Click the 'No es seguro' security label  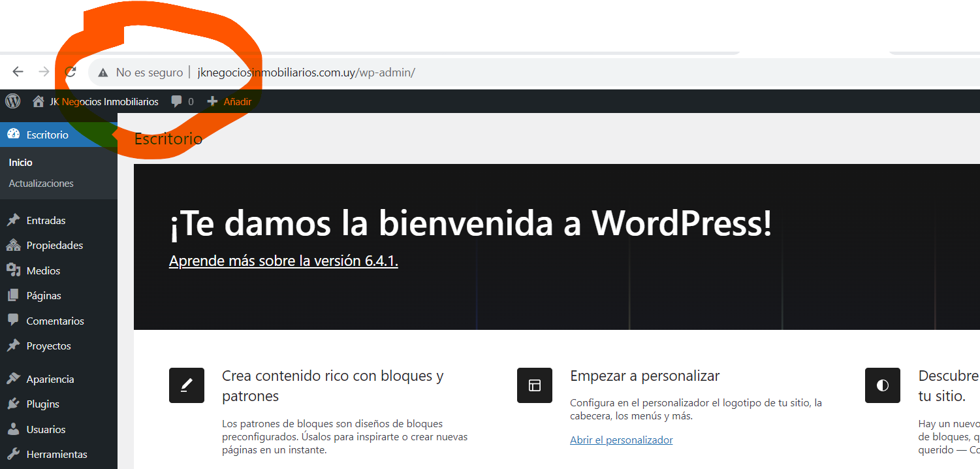[x=150, y=73]
